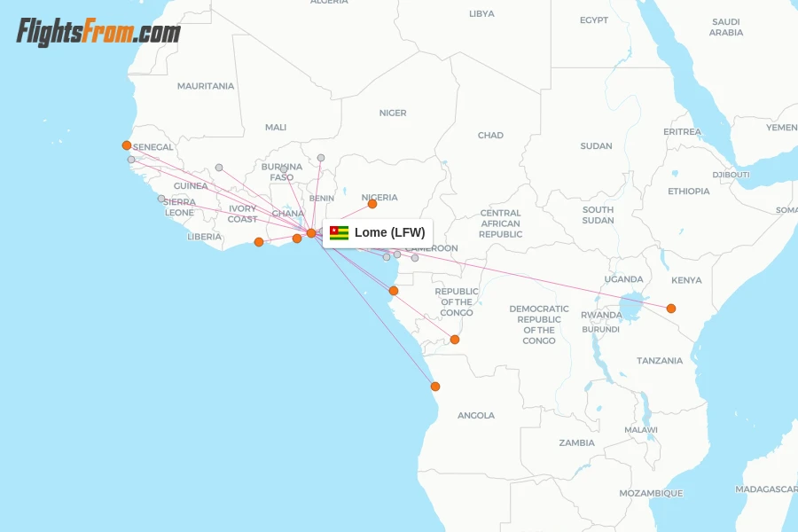The height and width of the screenshot is (532, 798).
Task: Select the orange airport marker in Senegal
Action: click(127, 145)
